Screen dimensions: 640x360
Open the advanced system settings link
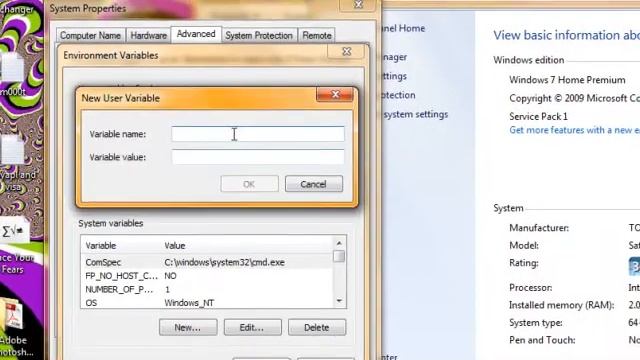416,114
